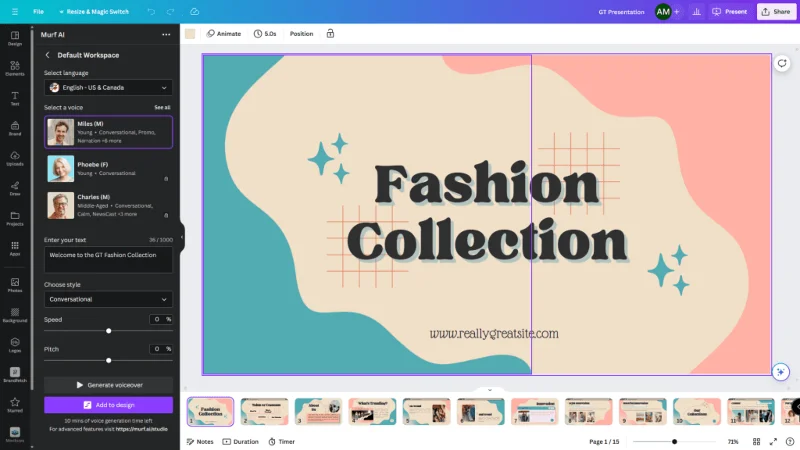Image resolution: width=800 pixels, height=450 pixels.
Task: Open the Notes panel
Action: click(x=200, y=441)
